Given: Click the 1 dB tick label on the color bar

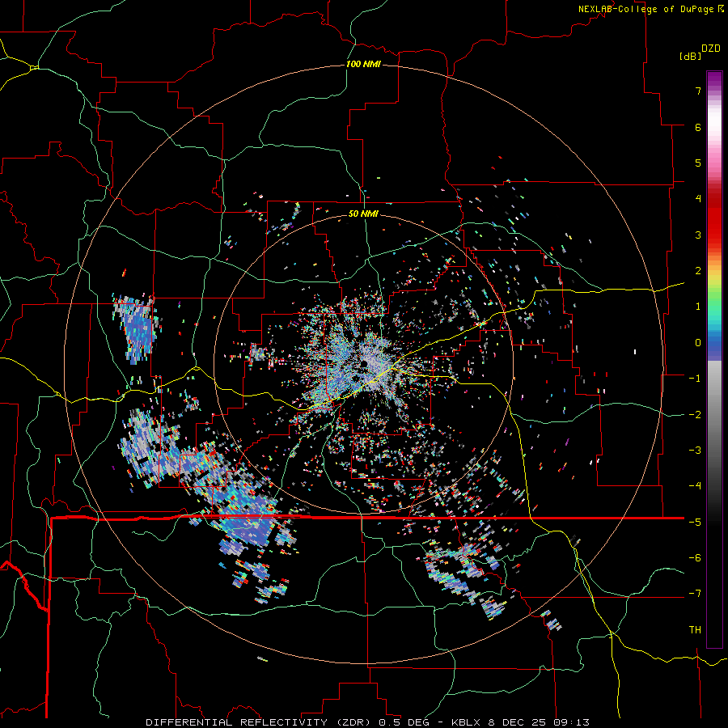Looking at the screenshot, I should [x=698, y=307].
